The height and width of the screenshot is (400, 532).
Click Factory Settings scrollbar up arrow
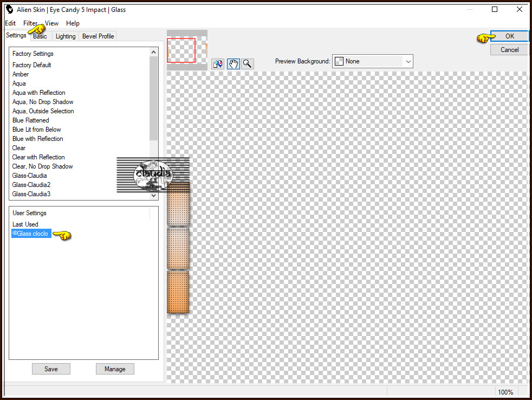pos(153,52)
